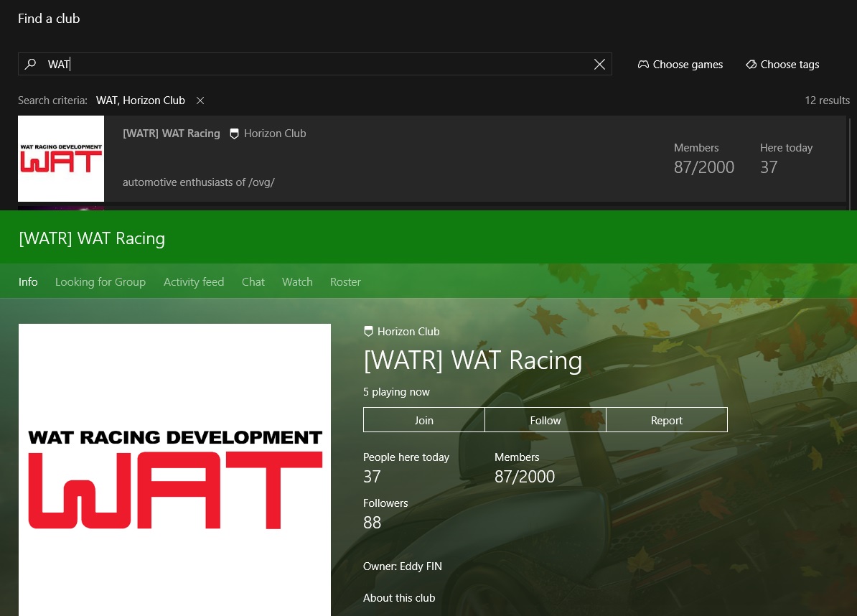Clear the WAT search text

point(599,65)
